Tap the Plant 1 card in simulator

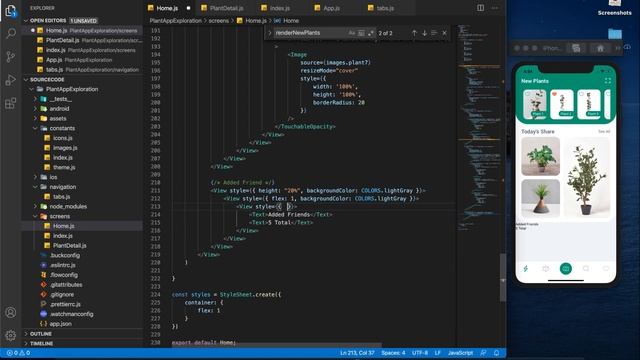click(x=535, y=104)
